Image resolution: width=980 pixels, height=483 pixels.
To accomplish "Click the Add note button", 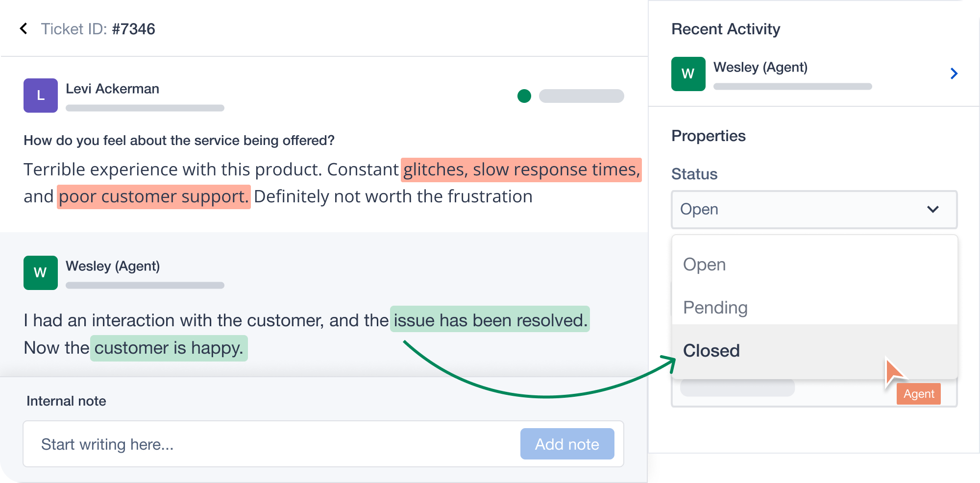I will [x=567, y=444].
